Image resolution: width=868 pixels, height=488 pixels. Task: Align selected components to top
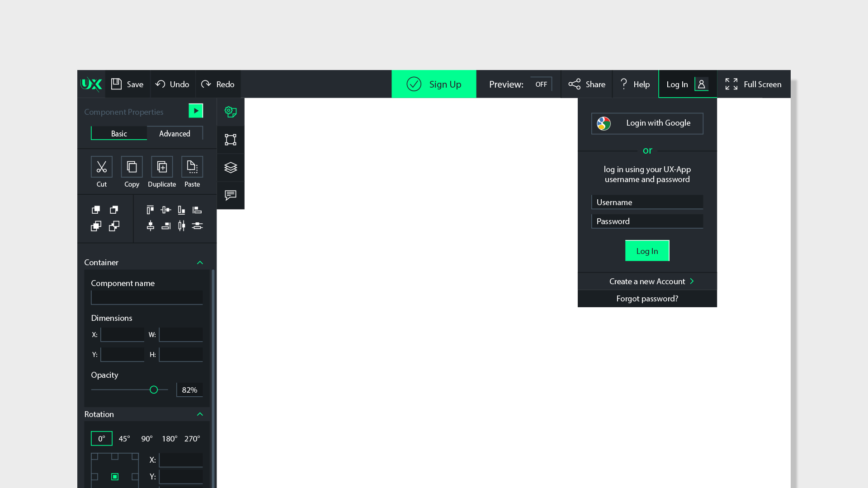coord(150,210)
